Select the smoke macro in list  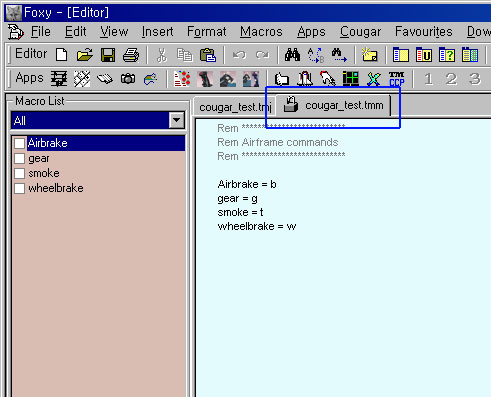click(44, 173)
